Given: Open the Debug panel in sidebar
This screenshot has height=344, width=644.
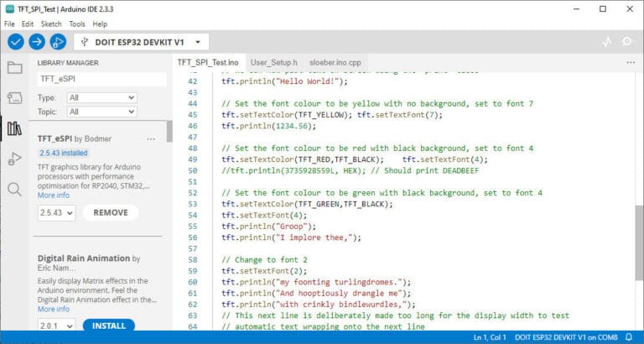Looking at the screenshot, I should coord(14,159).
